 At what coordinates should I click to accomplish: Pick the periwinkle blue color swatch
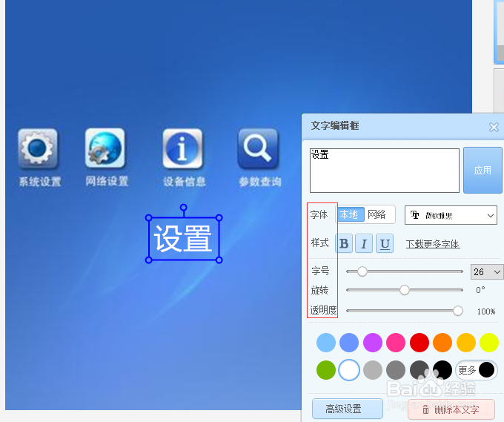pos(349,343)
